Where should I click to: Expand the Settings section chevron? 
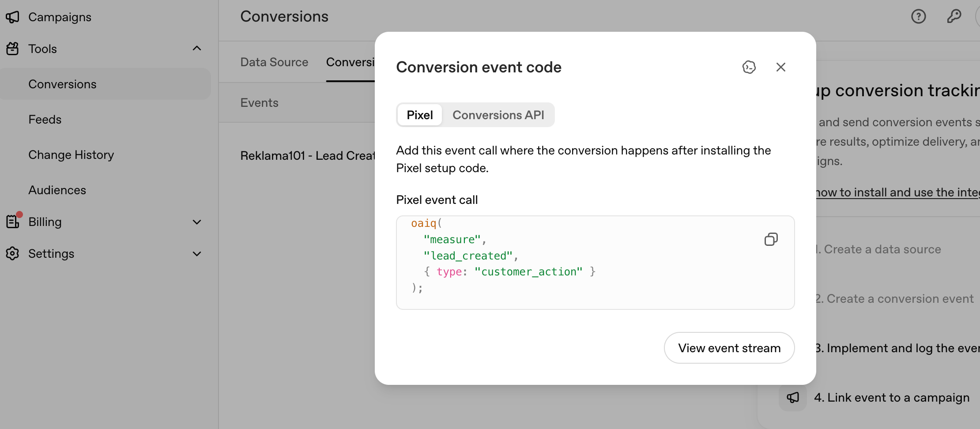point(197,253)
